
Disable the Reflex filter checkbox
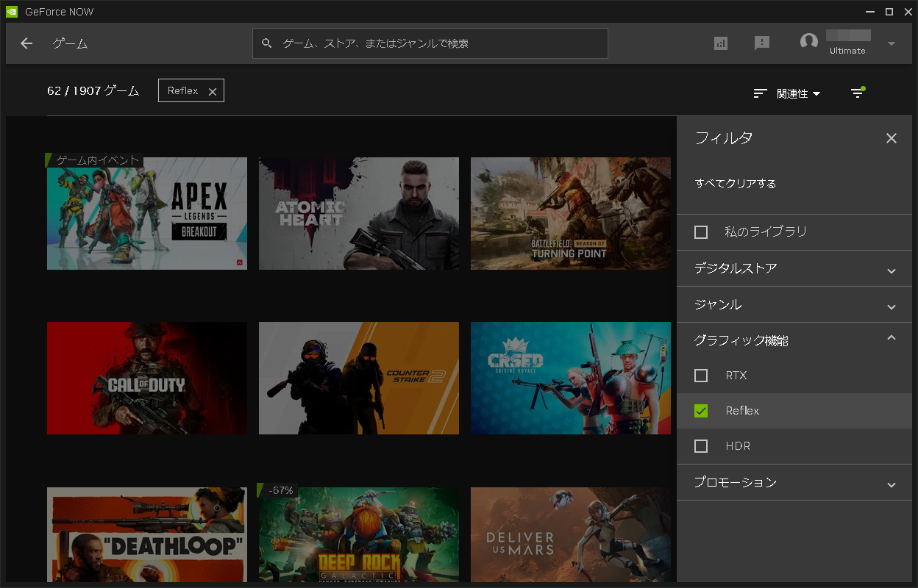(700, 411)
